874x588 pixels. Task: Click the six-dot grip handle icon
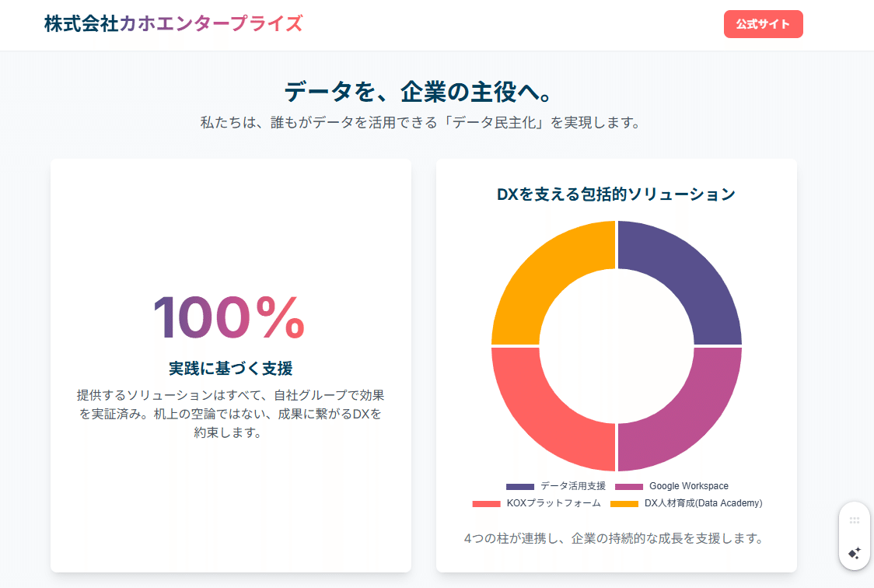854,520
